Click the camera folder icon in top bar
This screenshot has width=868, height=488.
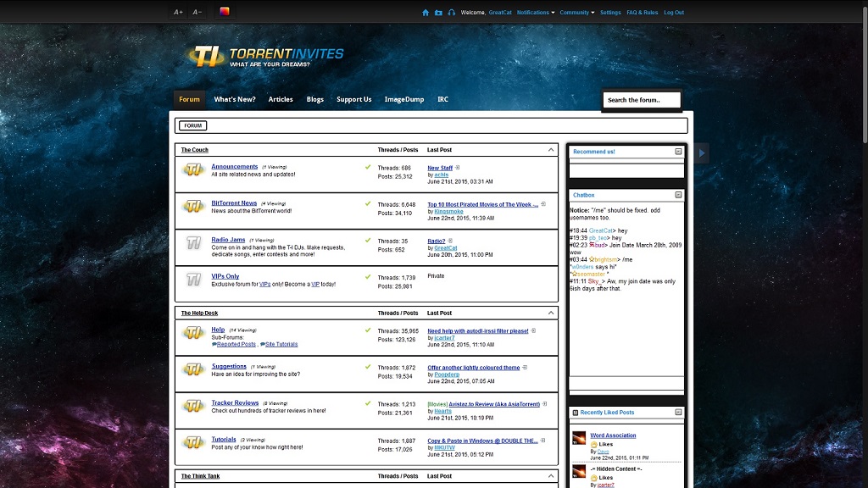coord(438,12)
